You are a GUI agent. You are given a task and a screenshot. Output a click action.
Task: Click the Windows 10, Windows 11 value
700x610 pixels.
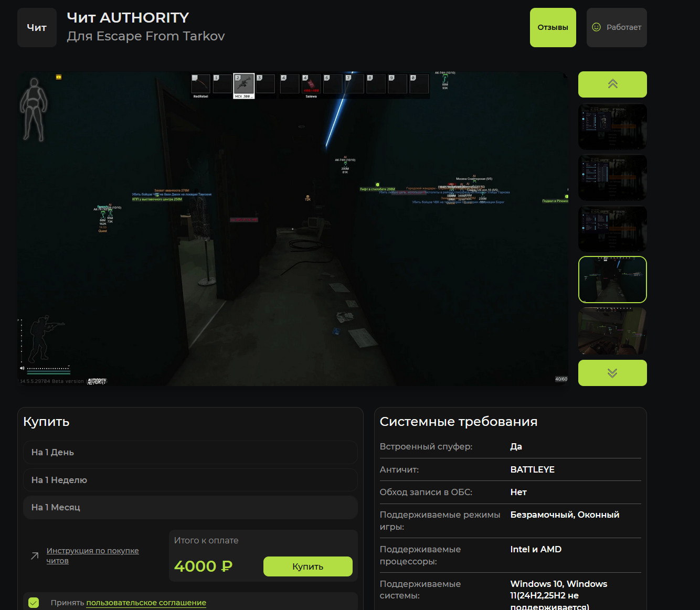[559, 595]
